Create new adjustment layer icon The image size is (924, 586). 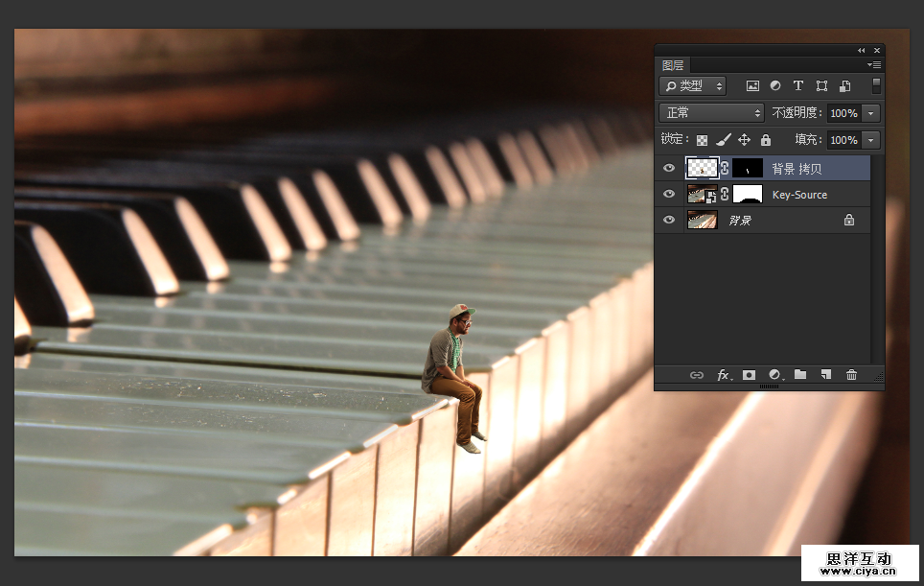774,375
